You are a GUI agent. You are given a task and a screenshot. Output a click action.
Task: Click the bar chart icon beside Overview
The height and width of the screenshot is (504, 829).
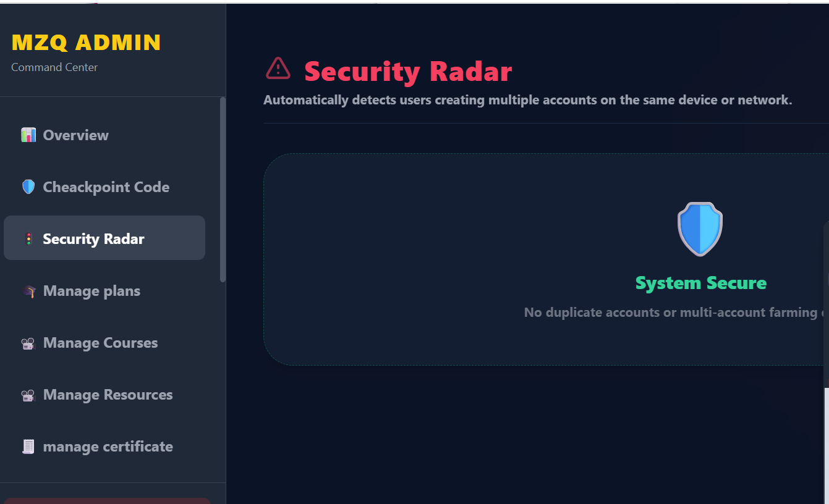tap(28, 135)
